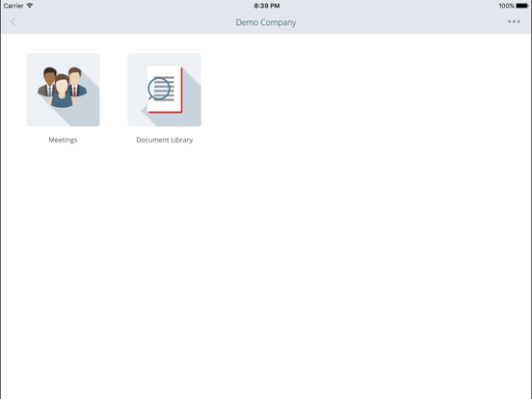The height and width of the screenshot is (399, 532).
Task: Tap the battery indicator icon
Action: (x=522, y=6)
